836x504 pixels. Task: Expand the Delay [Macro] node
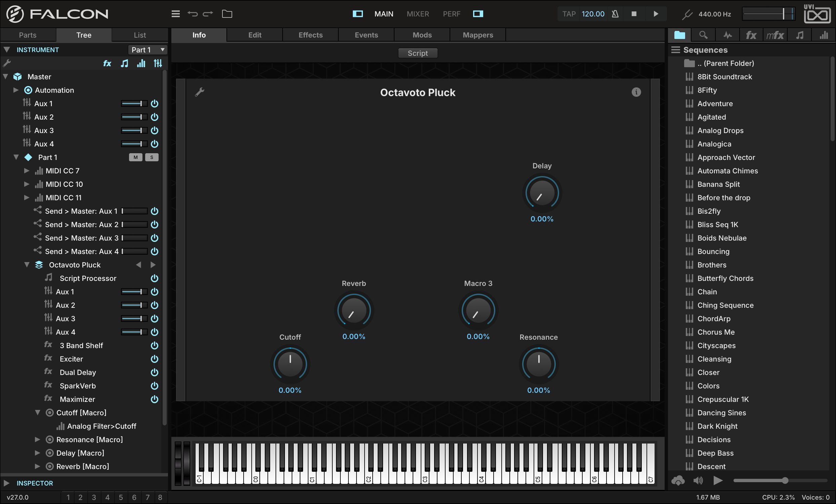37,453
